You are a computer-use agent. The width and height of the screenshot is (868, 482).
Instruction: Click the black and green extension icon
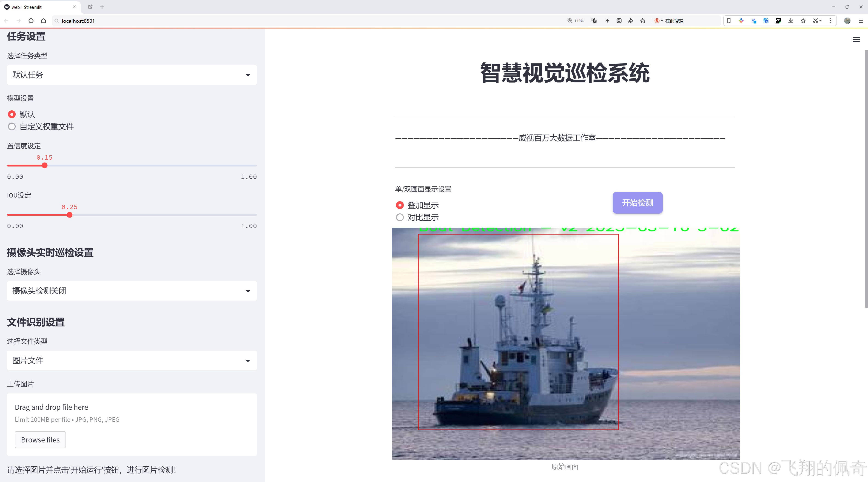click(x=778, y=21)
